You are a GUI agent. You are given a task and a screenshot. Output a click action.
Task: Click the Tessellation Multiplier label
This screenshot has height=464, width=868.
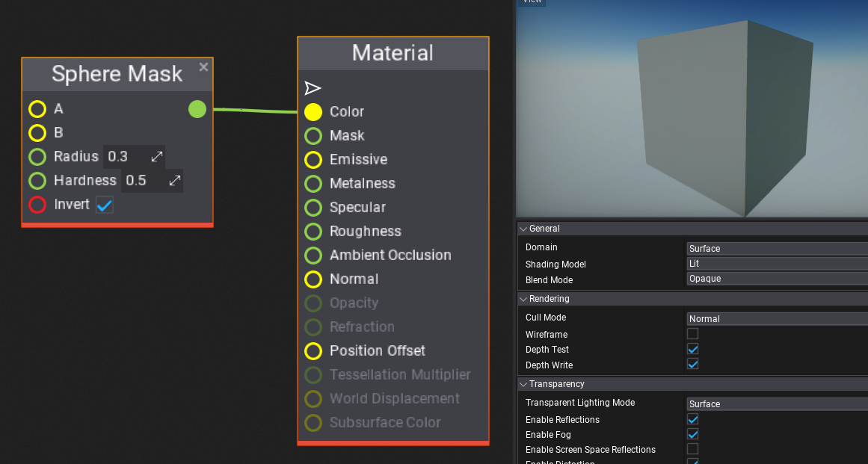click(400, 374)
